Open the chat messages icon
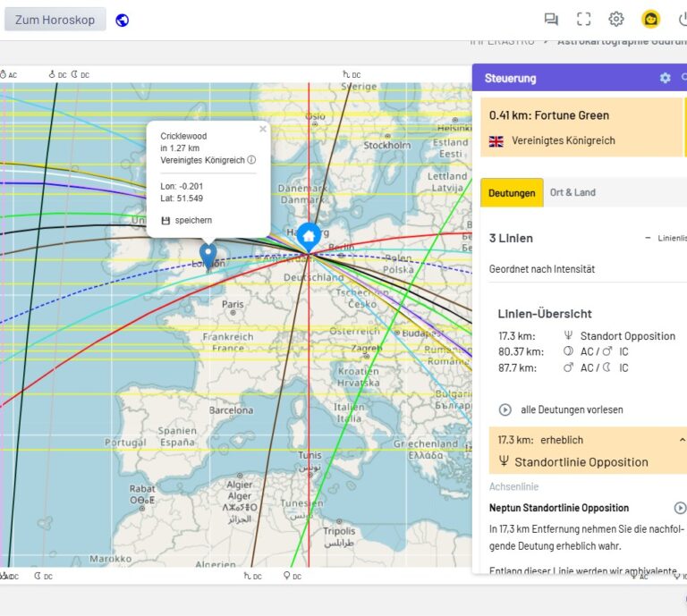Screen dimensions: 687x616 coord(551,19)
